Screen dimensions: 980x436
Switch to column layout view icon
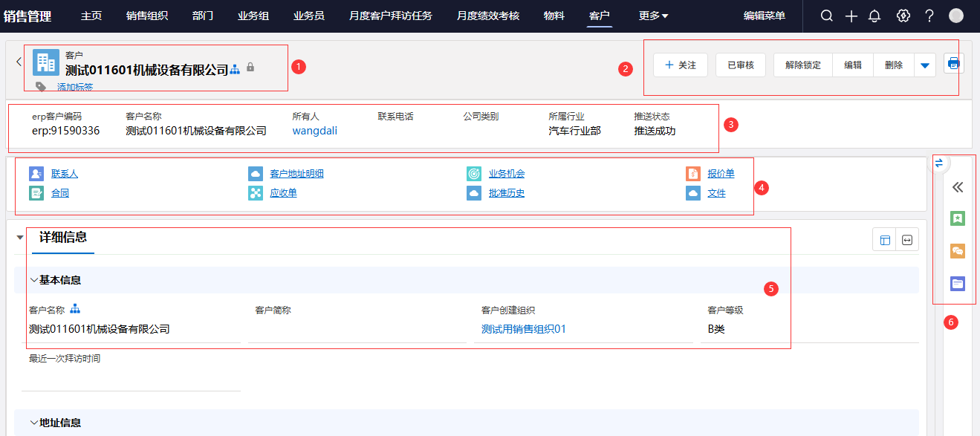884,240
